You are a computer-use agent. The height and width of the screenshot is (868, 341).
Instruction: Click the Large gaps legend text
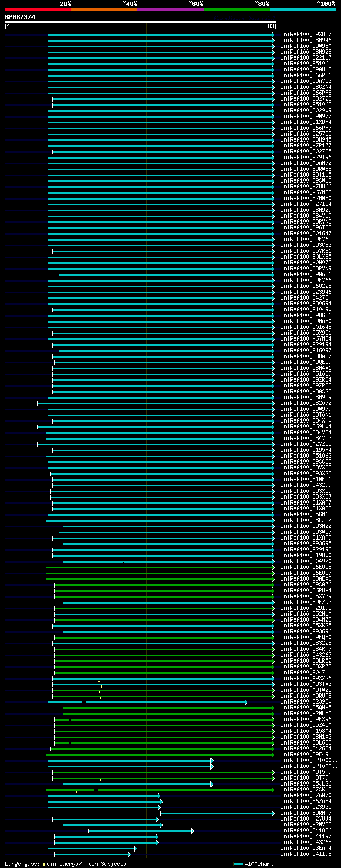(x=66, y=864)
